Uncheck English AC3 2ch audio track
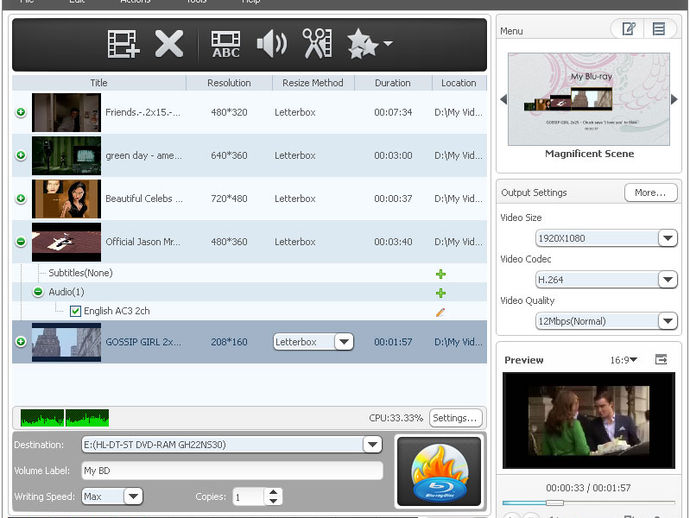The height and width of the screenshot is (518, 690). (x=75, y=311)
